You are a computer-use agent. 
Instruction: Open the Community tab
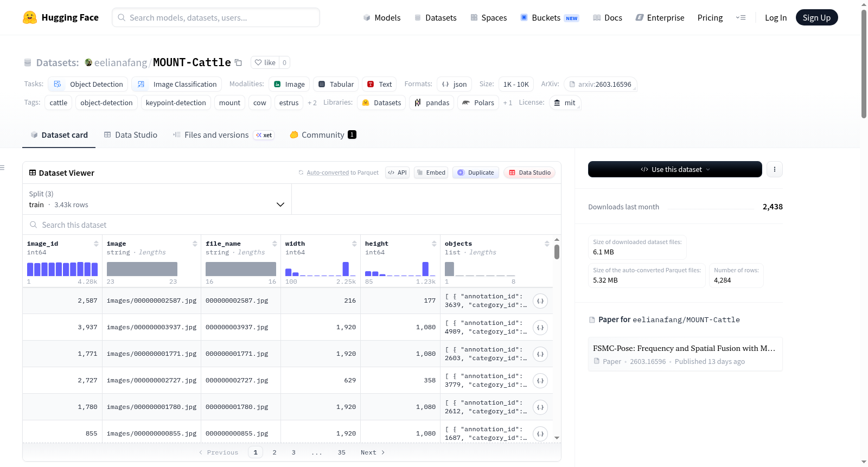pos(323,135)
